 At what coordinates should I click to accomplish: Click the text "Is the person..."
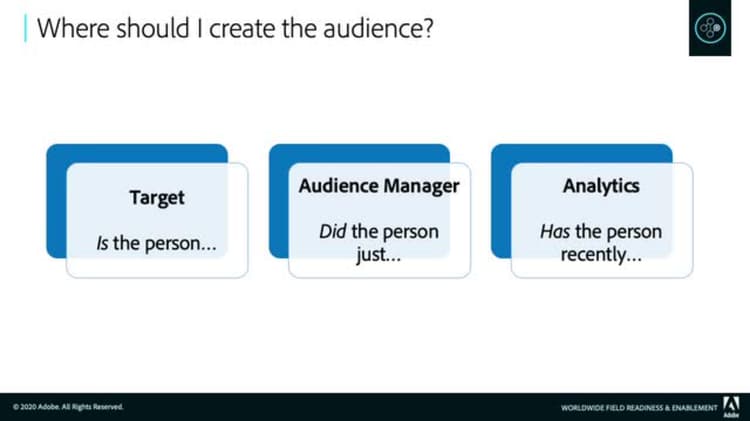pos(156,243)
